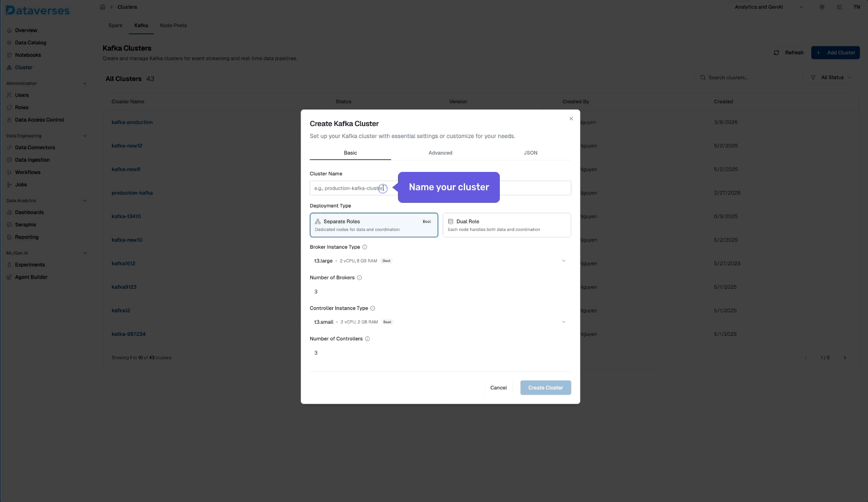Collapse the ML/Gen AI sidebar section
This screenshot has height=502, width=868.
click(x=85, y=253)
